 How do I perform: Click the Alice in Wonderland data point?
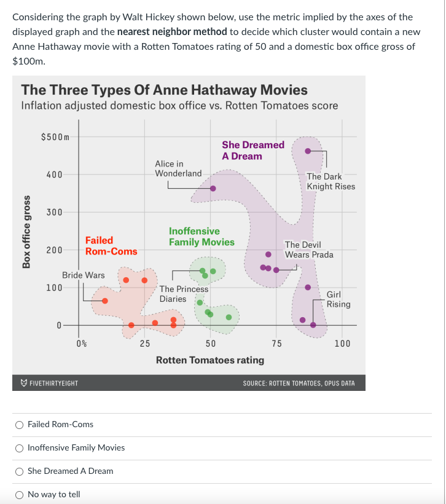212,188
